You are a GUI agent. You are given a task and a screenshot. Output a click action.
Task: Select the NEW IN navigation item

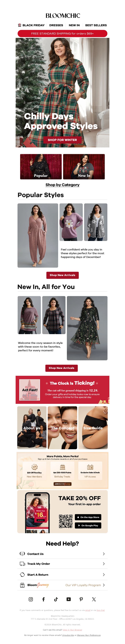click(74, 25)
